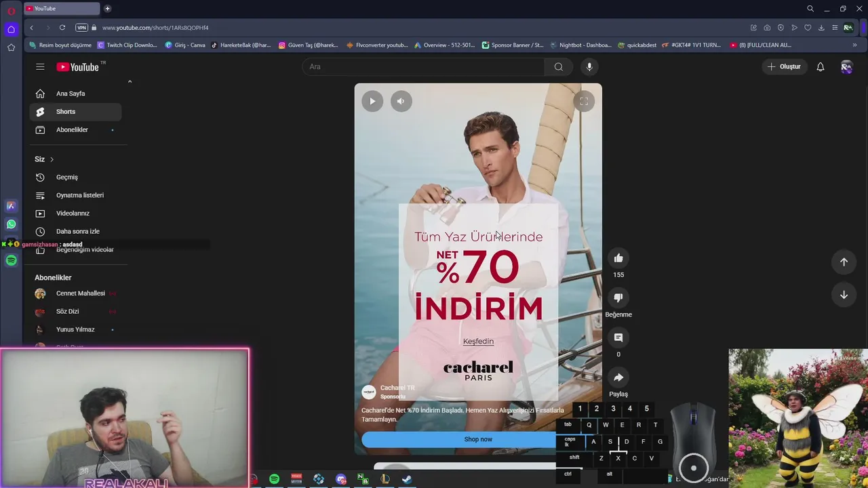The height and width of the screenshot is (488, 868).
Task: Select Shorts in the sidebar
Action: (x=75, y=112)
